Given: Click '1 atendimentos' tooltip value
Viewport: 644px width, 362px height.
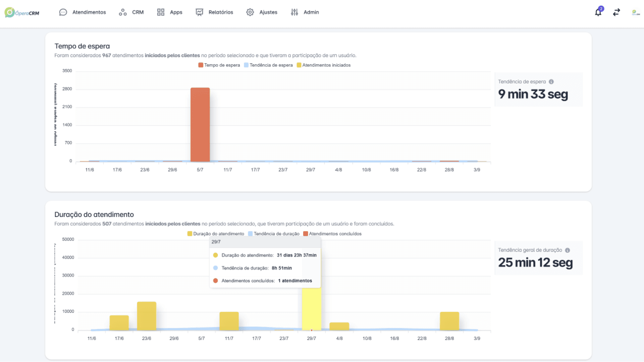Looking at the screenshot, I should 295,281.
